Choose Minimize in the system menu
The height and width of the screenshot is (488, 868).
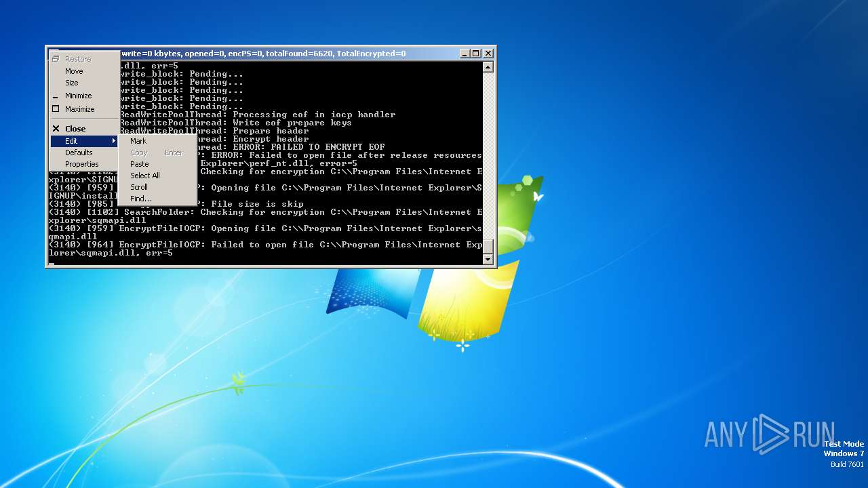pos(84,96)
